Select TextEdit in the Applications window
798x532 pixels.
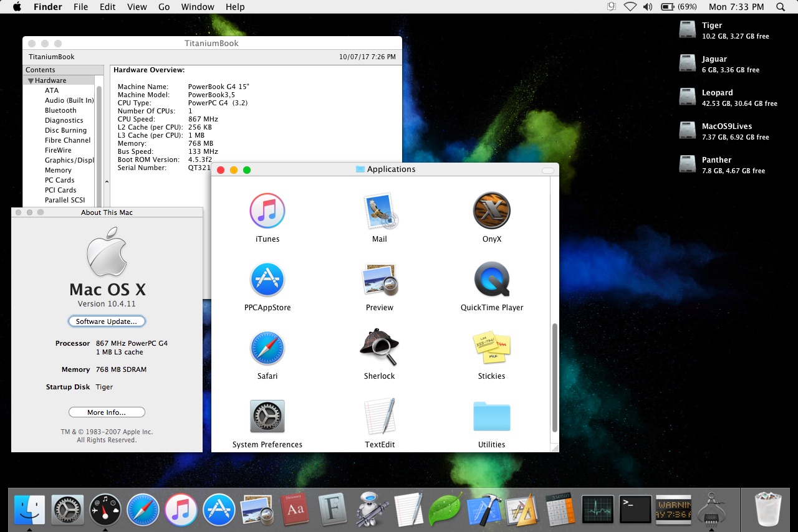[380, 416]
